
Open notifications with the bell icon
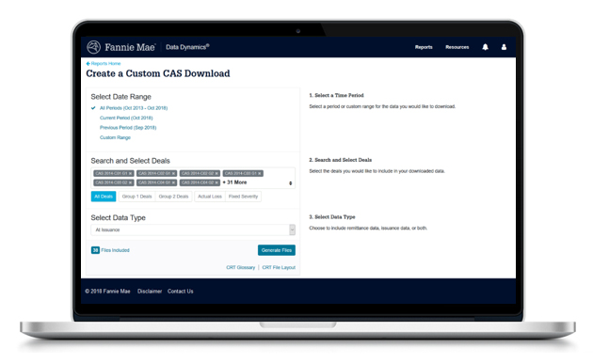[x=485, y=47]
